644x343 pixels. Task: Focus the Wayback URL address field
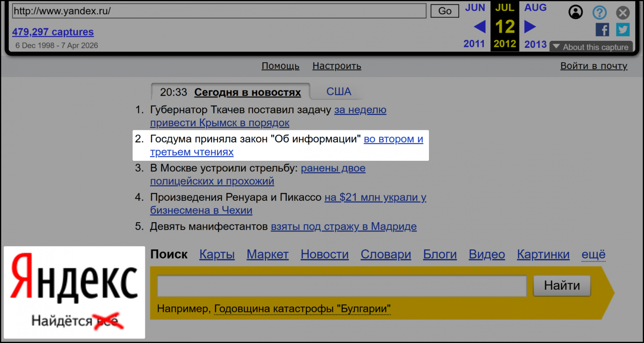[x=219, y=11]
